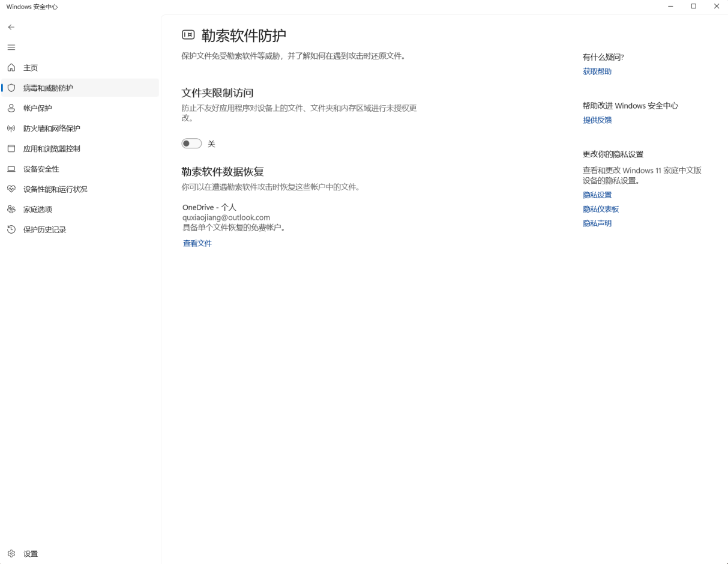Open the 隐私设置 link
The height and width of the screenshot is (564, 728).
click(597, 195)
